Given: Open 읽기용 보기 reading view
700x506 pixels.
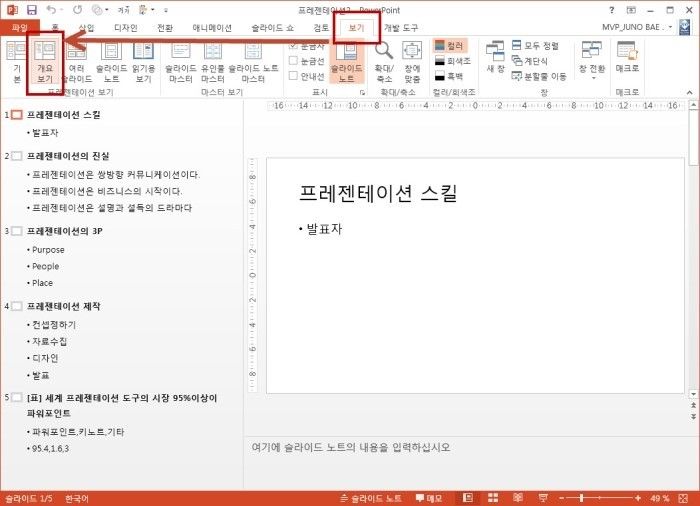Looking at the screenshot, I should pos(143,62).
